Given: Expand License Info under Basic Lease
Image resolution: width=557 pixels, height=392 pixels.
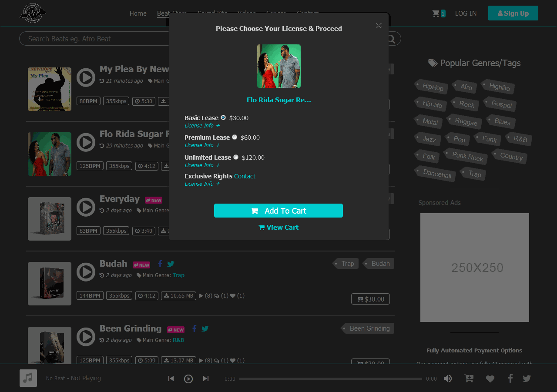Looking at the screenshot, I should point(202,125).
